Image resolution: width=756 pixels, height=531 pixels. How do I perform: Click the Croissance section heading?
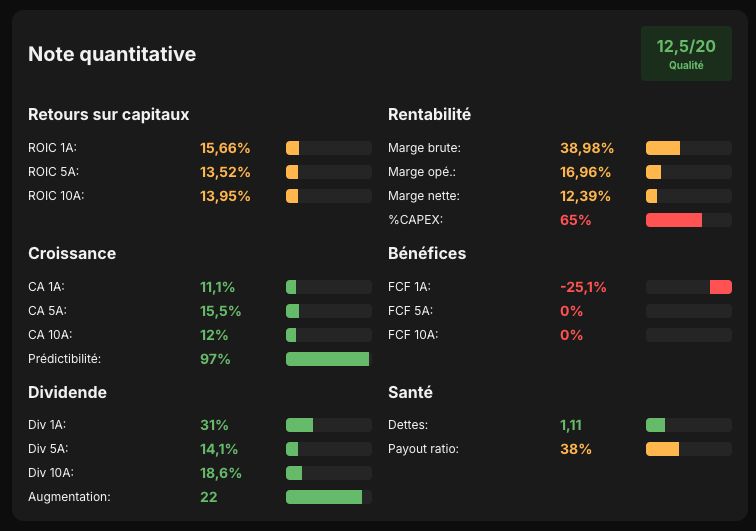click(72, 253)
